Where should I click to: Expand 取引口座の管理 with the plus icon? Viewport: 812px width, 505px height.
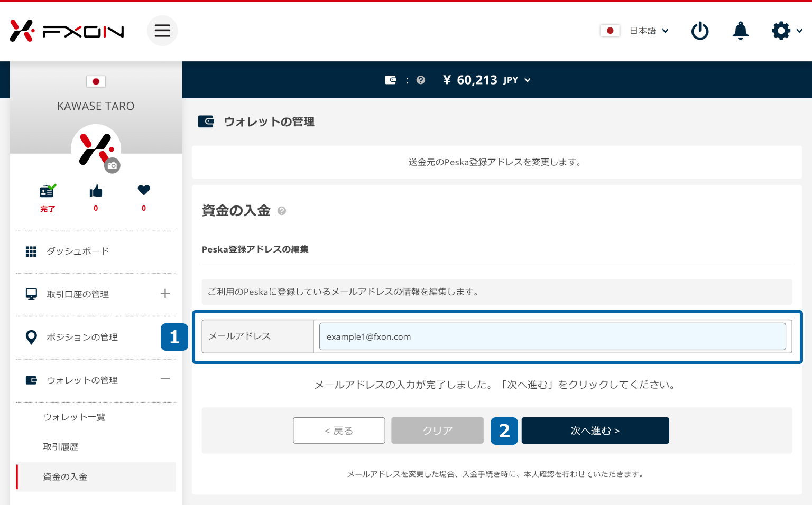coord(165,294)
